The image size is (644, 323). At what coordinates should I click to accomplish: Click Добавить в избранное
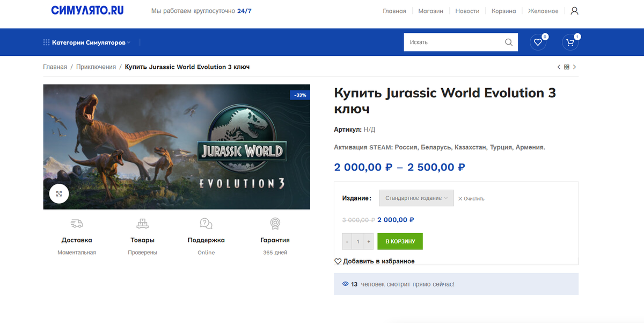(375, 261)
